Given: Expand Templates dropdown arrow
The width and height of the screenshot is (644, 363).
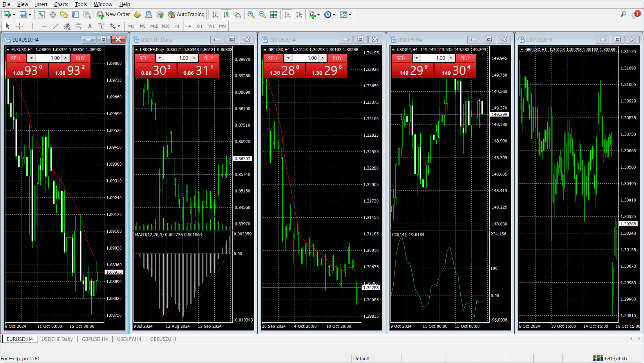Looking at the screenshot, I should 350,15.
